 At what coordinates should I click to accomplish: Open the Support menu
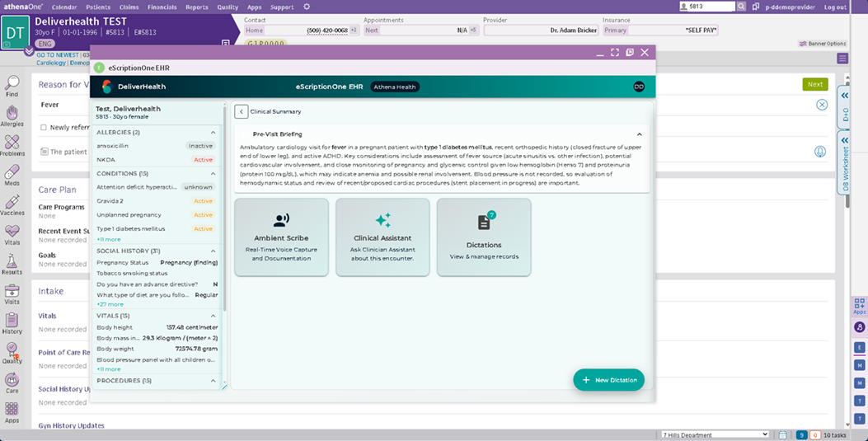[282, 7]
